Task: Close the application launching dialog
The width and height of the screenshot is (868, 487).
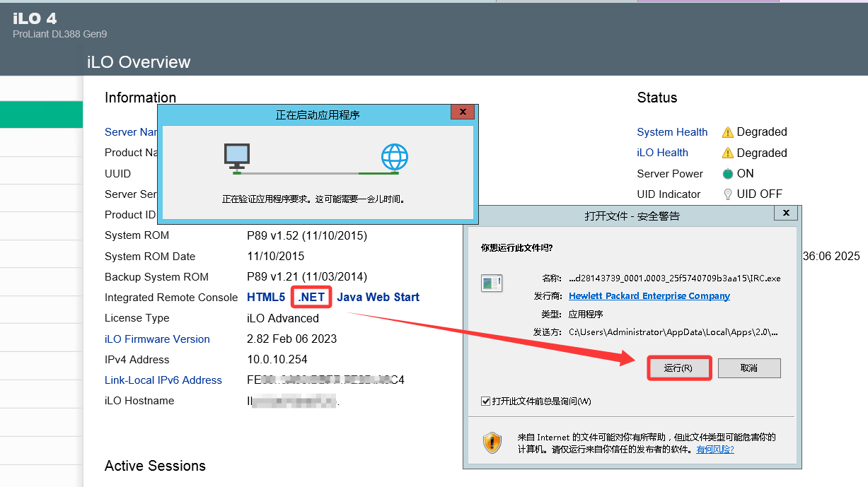Action: point(463,112)
